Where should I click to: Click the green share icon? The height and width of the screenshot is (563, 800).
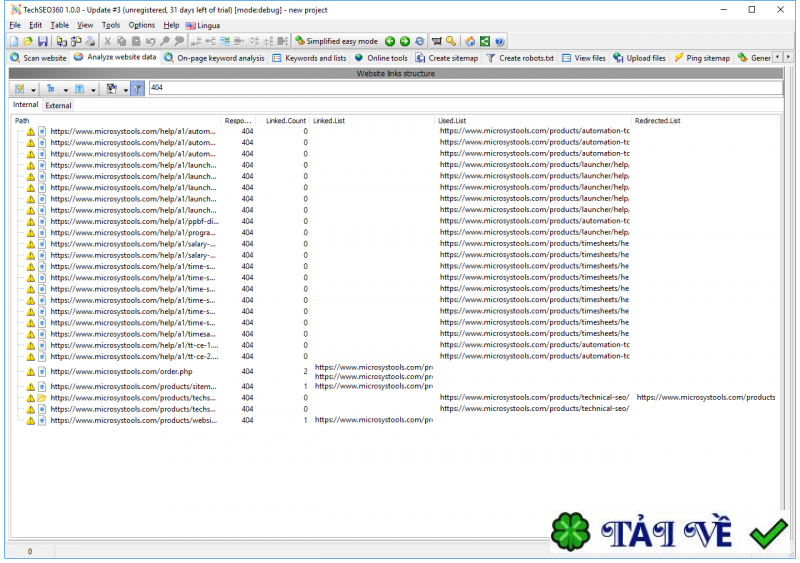coord(485,41)
